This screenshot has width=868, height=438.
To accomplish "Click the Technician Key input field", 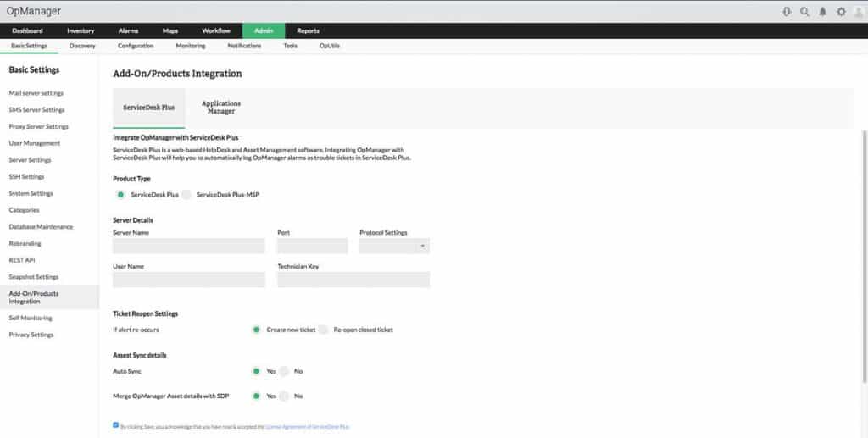I will pos(353,280).
